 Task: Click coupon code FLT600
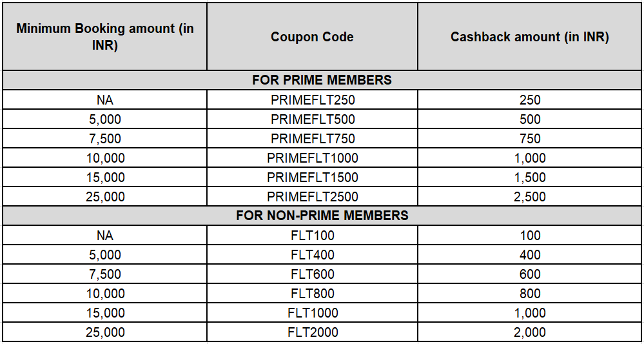(x=313, y=274)
